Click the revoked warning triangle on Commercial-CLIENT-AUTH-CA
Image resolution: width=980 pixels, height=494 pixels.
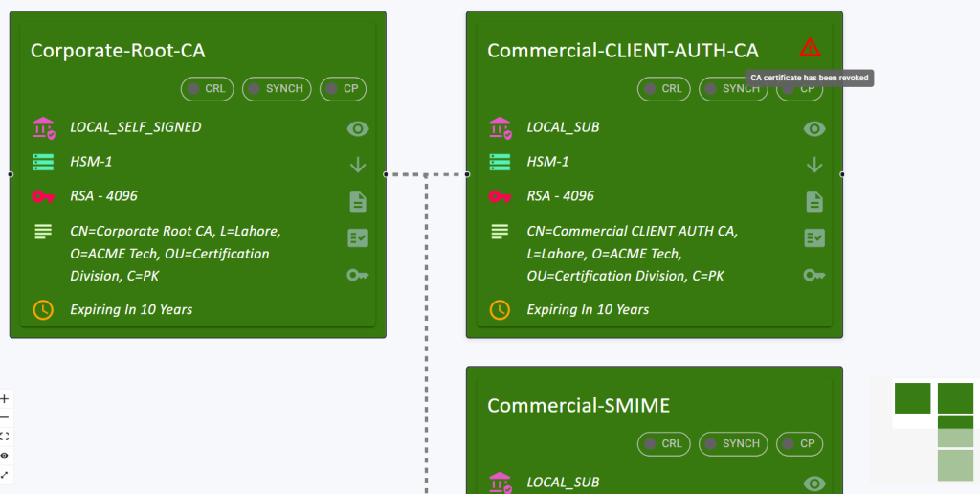tap(810, 47)
